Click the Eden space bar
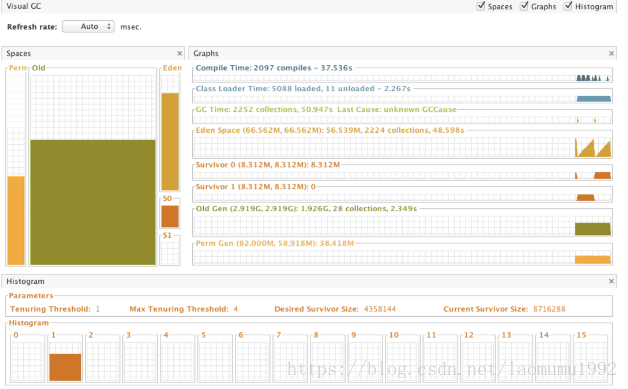Image resolution: width=628 pixels, height=389 pixels. [170, 141]
